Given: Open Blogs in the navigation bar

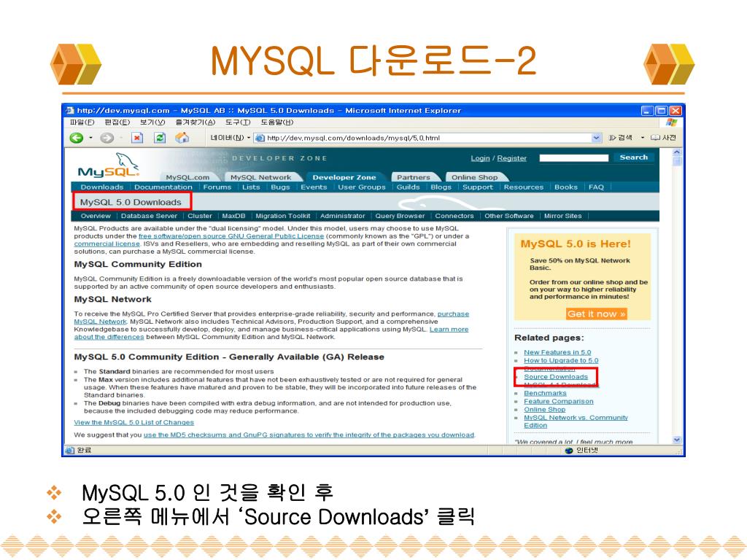Looking at the screenshot, I should 441,187.
